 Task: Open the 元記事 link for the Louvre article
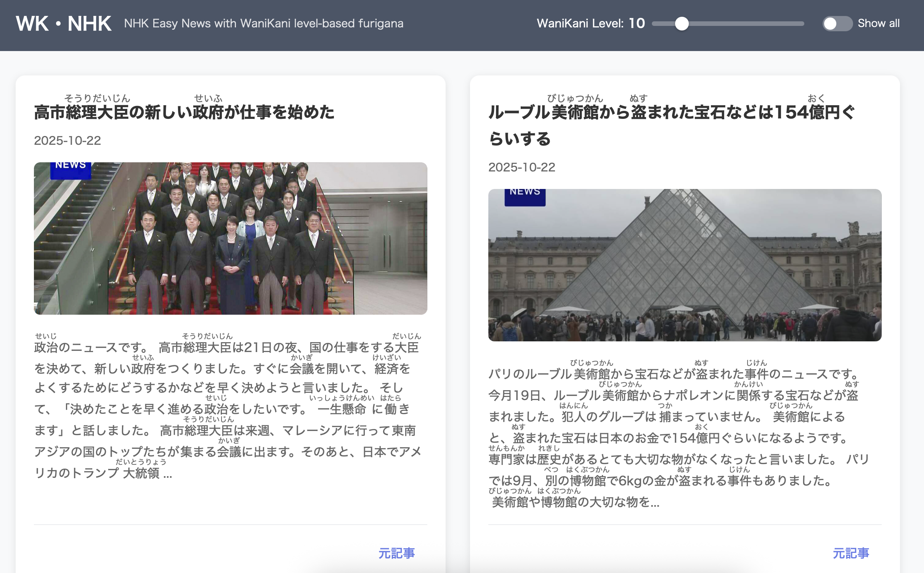(x=851, y=553)
